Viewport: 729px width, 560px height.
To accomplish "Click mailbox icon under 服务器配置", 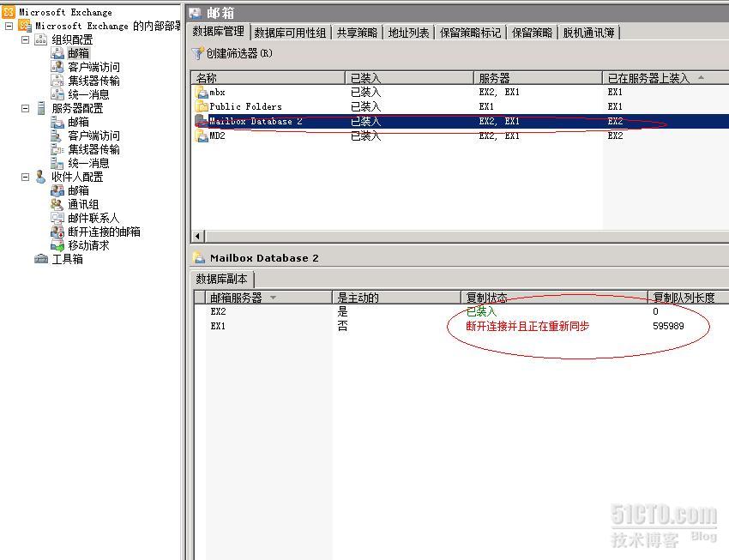I will pyautogui.click(x=57, y=122).
